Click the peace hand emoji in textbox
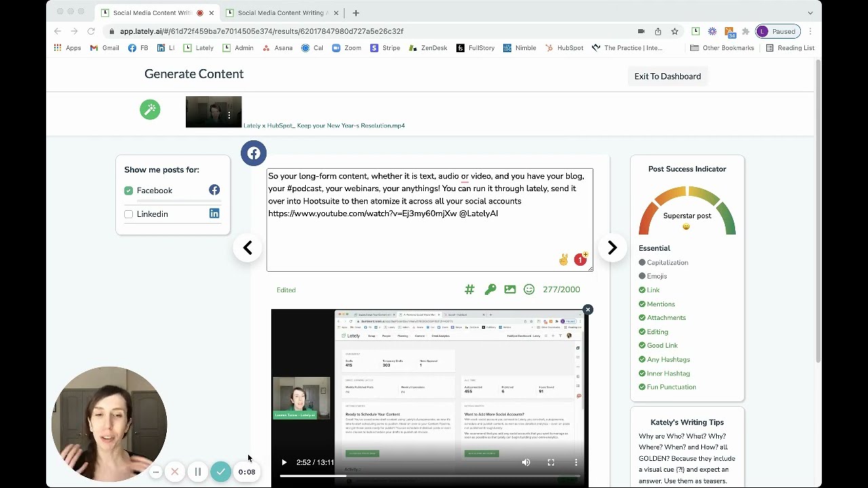The image size is (868, 488). click(x=564, y=260)
